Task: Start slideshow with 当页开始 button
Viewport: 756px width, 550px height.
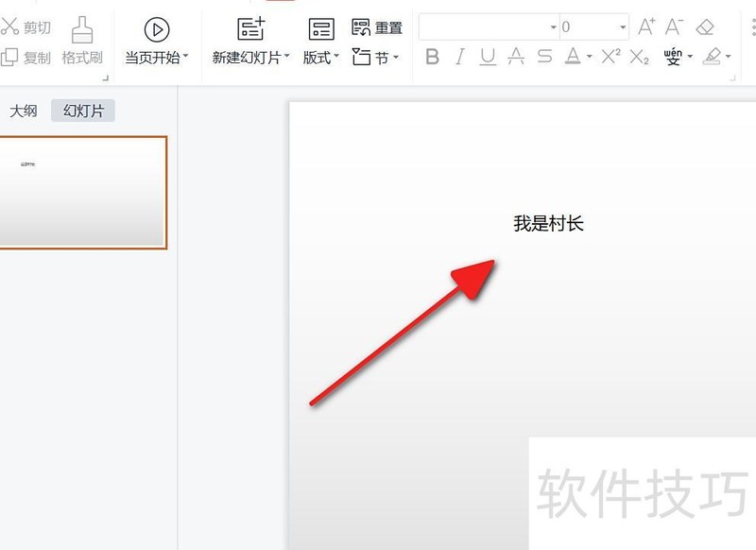Action: click(x=154, y=36)
